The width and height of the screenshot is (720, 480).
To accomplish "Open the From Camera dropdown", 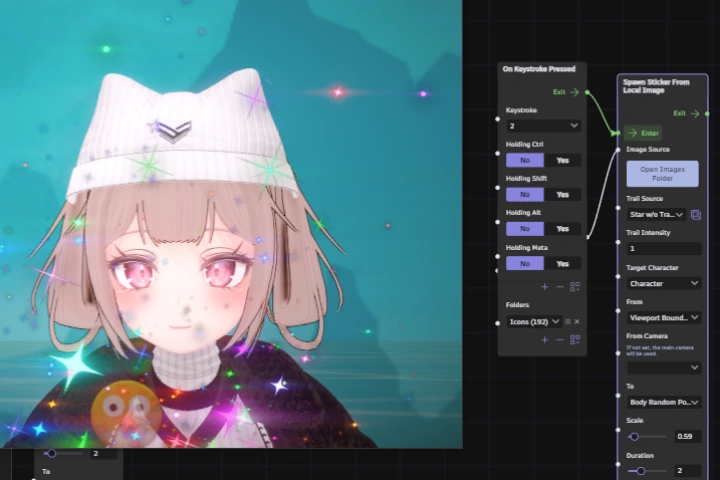I will [x=664, y=367].
